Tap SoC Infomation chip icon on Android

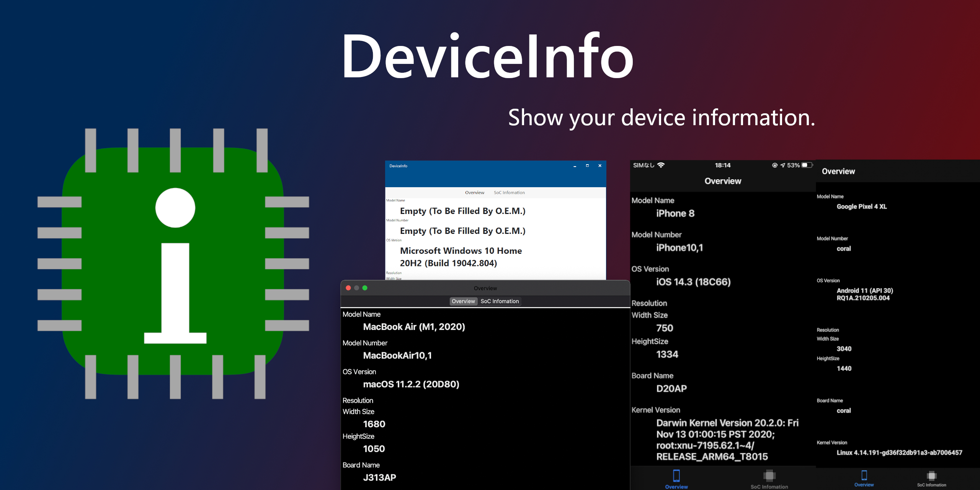[x=931, y=476]
